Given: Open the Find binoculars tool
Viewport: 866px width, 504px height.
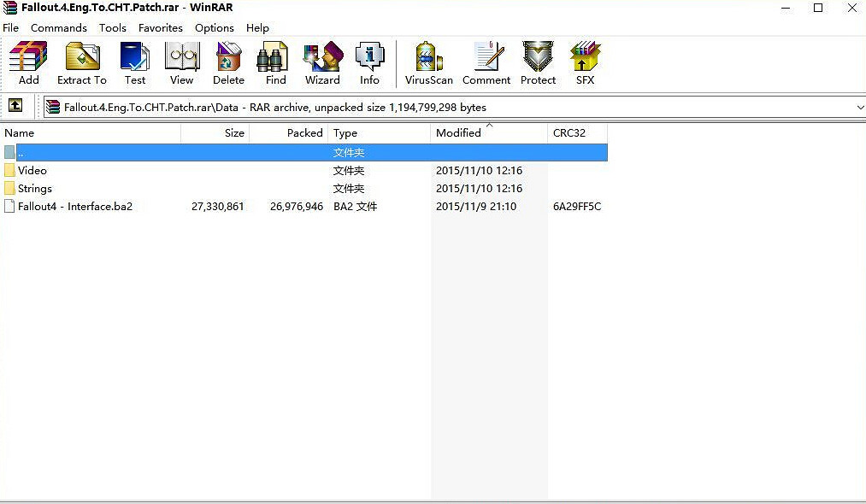Looking at the screenshot, I should click(275, 63).
